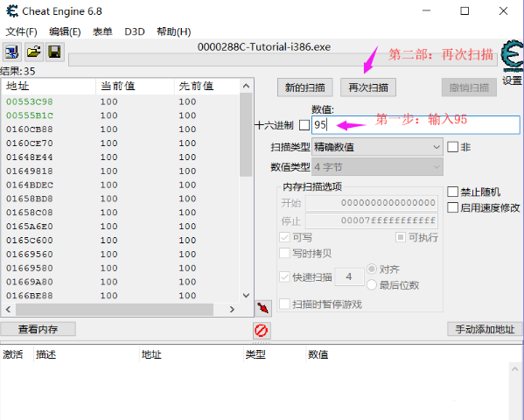Screen dimensions: 524x420
Task: Toggle the 可执行 checkbox
Action: pyautogui.click(x=401, y=237)
